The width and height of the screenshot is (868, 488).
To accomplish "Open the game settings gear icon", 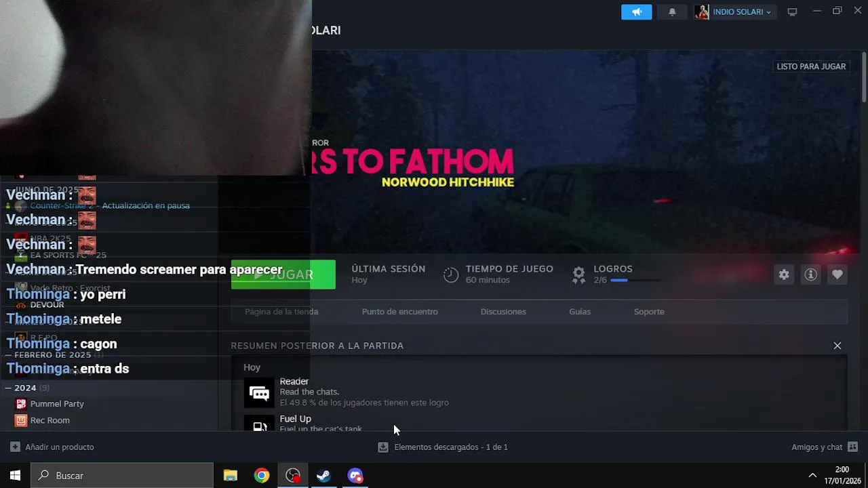I will click(784, 274).
